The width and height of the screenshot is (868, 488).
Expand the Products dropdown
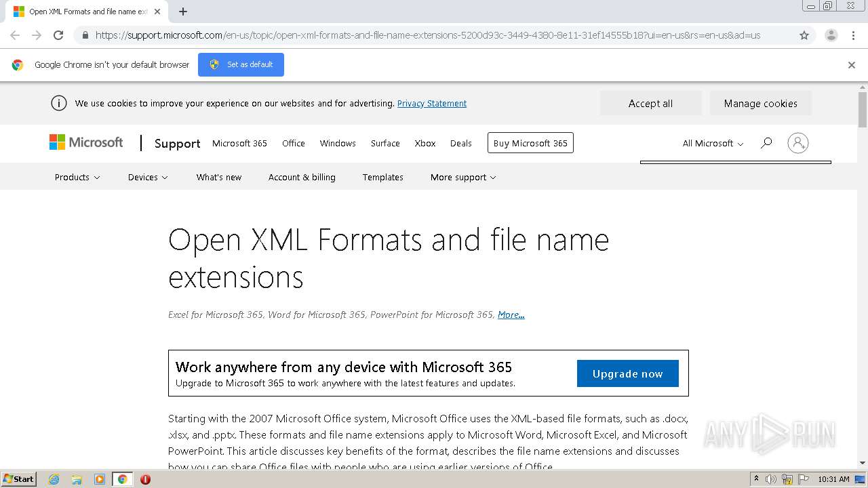click(77, 177)
